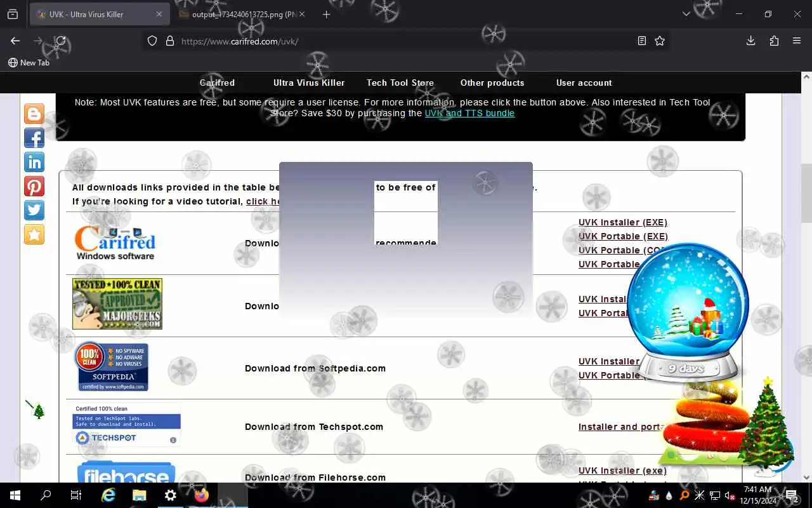Open the Windows Start menu
812x508 pixels.
click(x=15, y=495)
